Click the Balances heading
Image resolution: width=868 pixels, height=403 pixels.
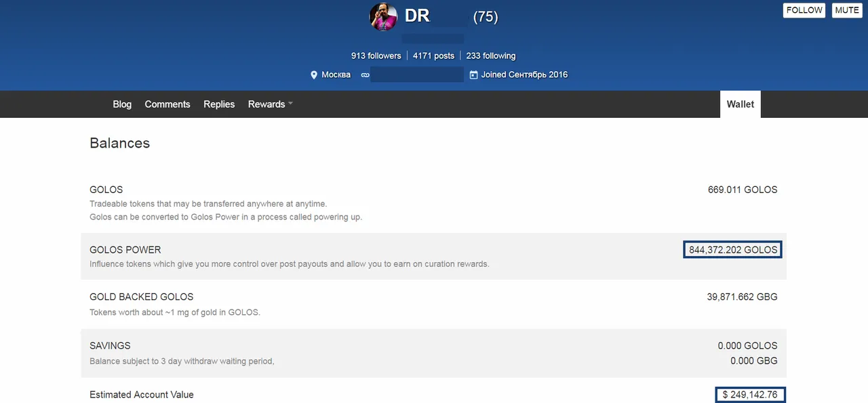coord(119,143)
